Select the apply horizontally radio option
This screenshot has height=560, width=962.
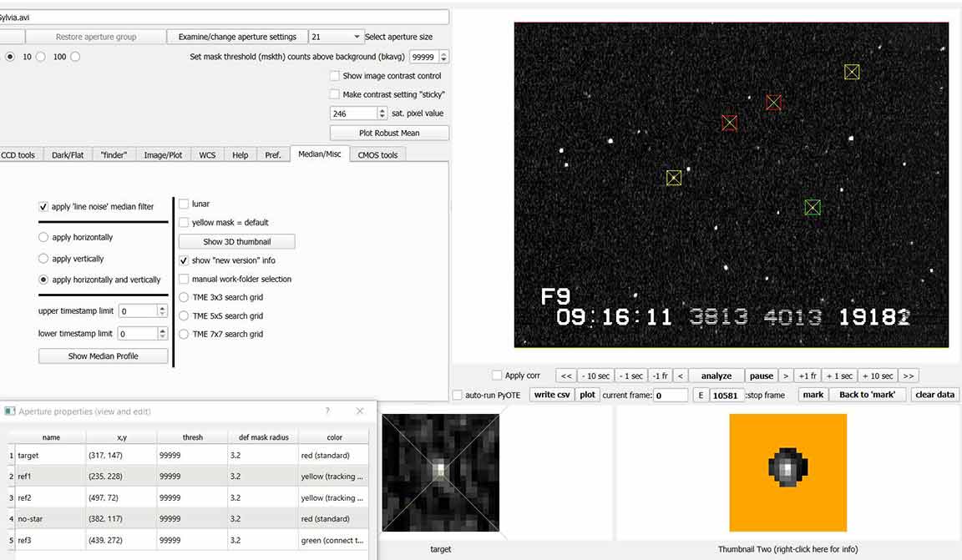tap(43, 237)
